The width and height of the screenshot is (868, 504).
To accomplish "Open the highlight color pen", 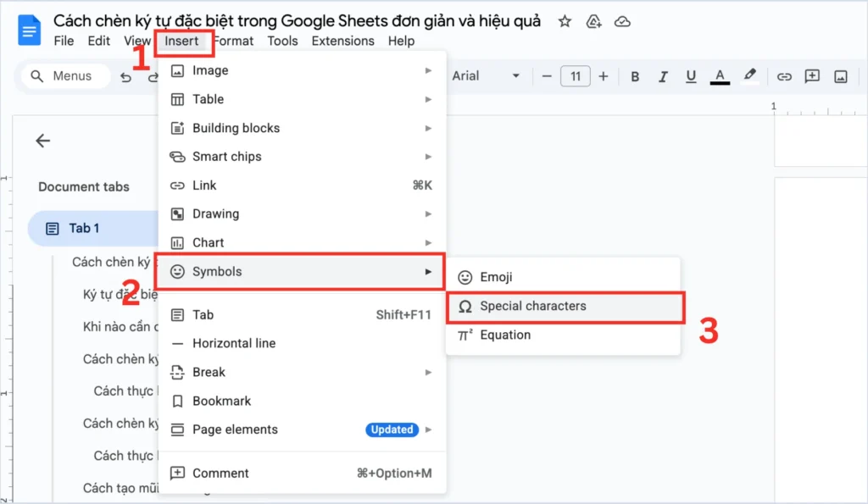I will [749, 75].
